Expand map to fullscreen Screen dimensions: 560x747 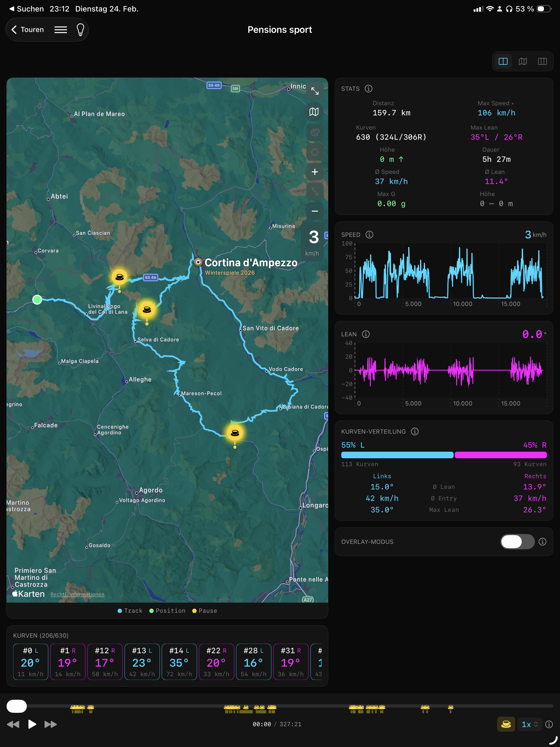pyautogui.click(x=315, y=91)
